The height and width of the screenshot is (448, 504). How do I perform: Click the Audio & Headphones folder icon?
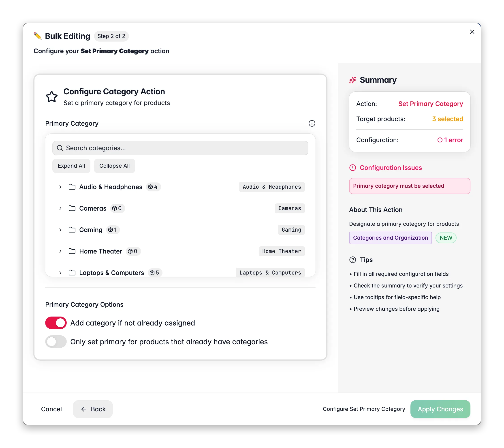(72, 187)
